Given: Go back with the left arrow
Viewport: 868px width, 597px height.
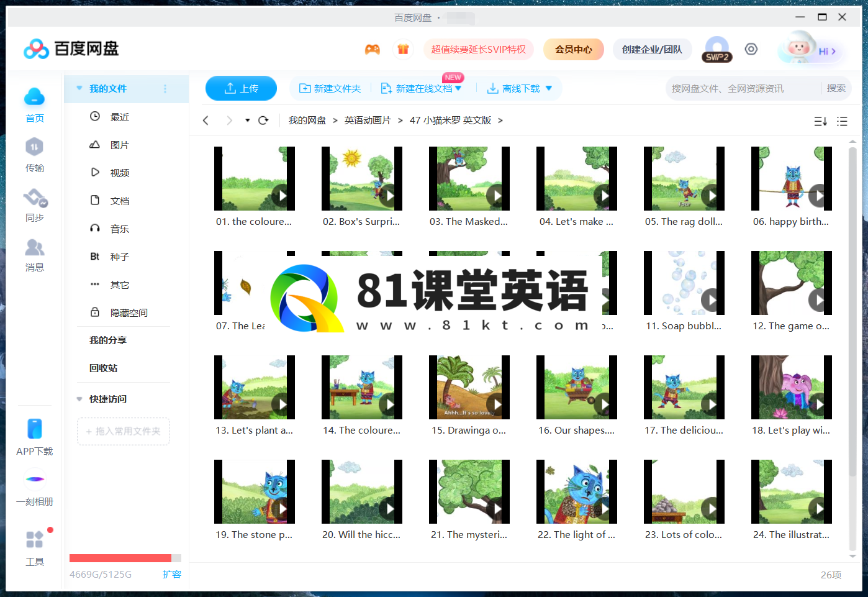Looking at the screenshot, I should pos(206,121).
